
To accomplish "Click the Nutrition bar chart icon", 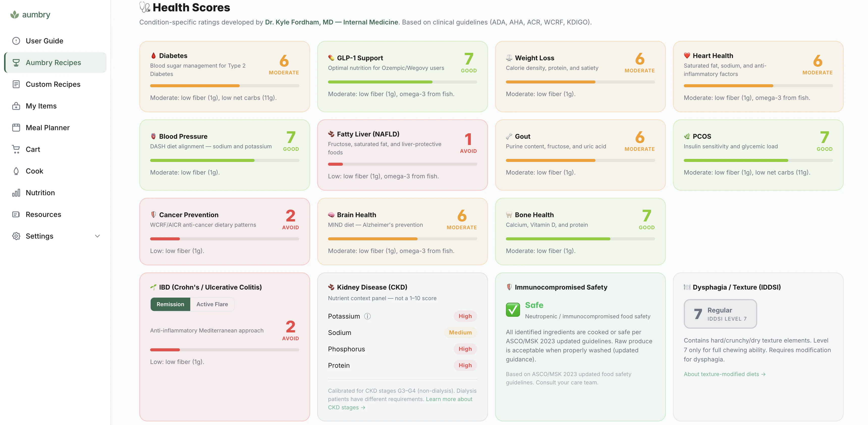I will tap(16, 193).
